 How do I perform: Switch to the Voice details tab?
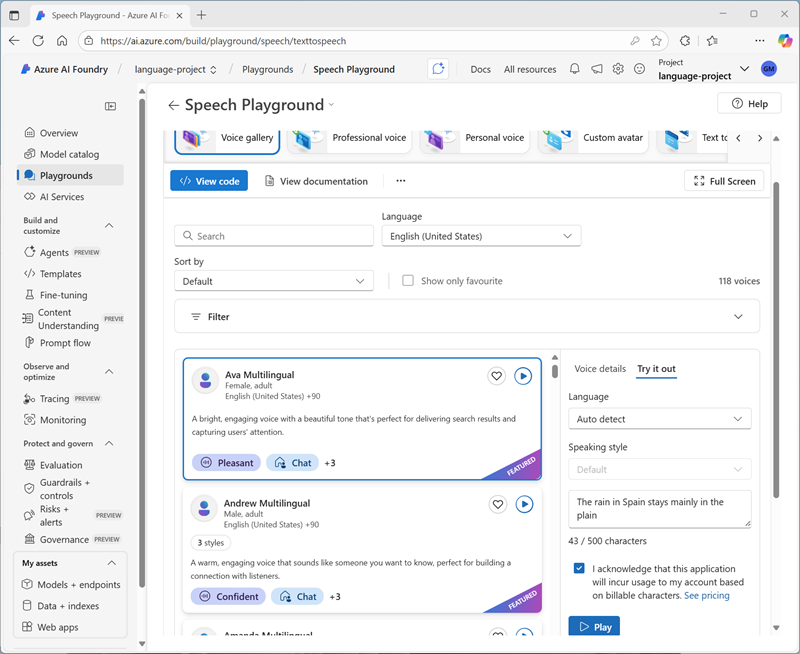pos(600,369)
